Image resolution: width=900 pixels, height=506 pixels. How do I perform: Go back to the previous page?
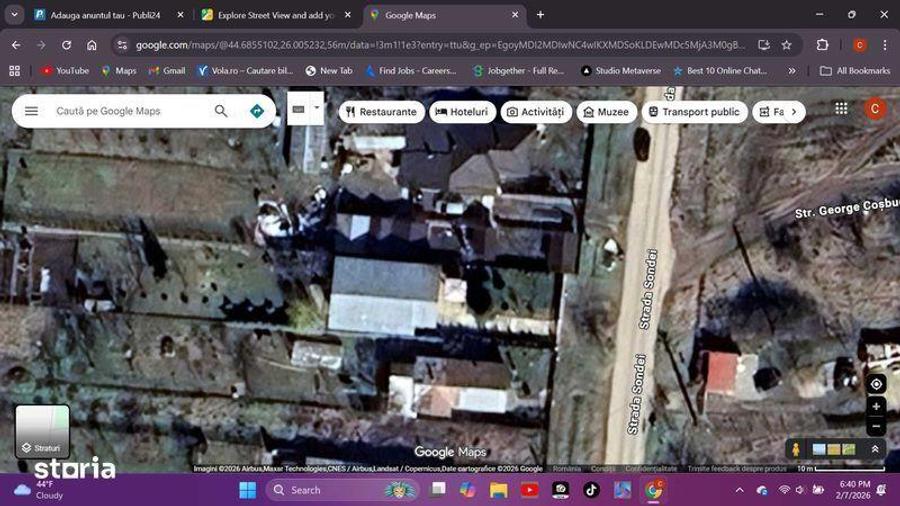click(x=16, y=45)
